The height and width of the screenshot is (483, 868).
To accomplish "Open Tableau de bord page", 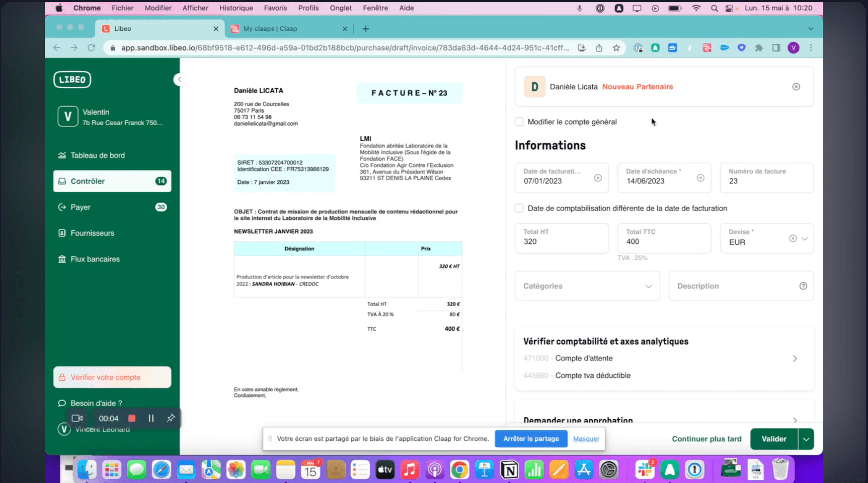I will [112, 155].
